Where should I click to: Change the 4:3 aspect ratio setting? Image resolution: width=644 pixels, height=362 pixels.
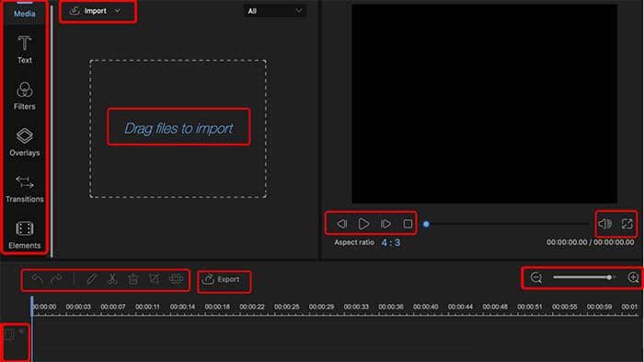pyautogui.click(x=391, y=242)
